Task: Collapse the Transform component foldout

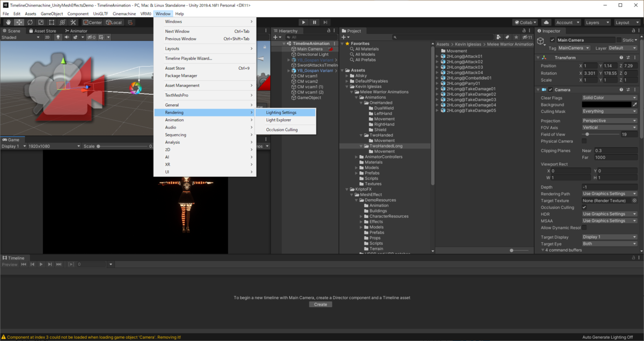Action: point(538,57)
